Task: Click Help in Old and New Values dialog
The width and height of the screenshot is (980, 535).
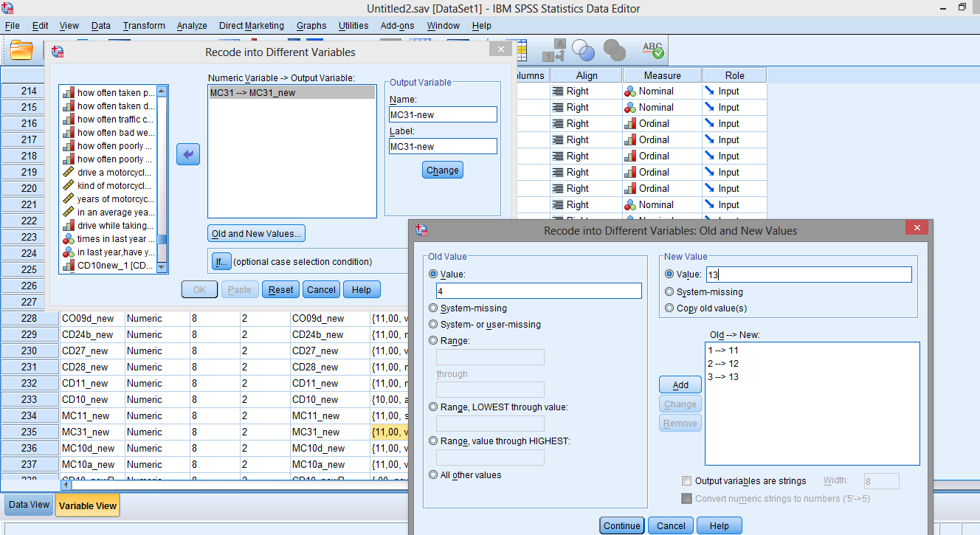Action: pyautogui.click(x=719, y=525)
